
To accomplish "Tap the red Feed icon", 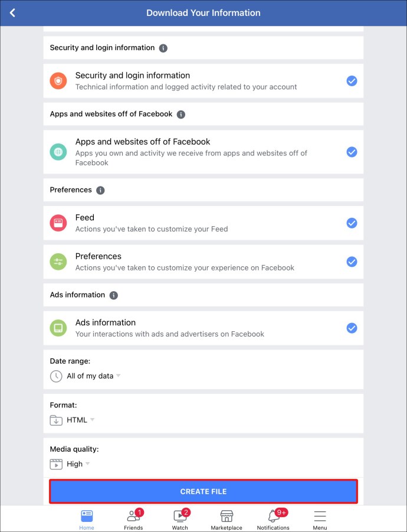I will click(58, 223).
